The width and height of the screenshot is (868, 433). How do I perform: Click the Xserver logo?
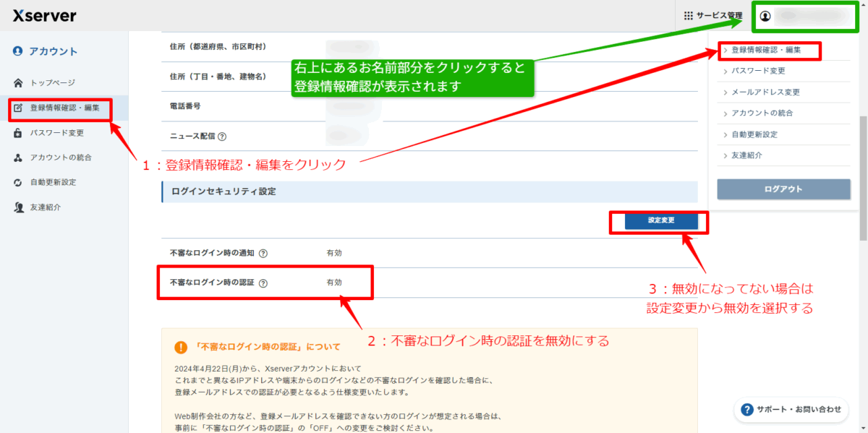pos(44,16)
